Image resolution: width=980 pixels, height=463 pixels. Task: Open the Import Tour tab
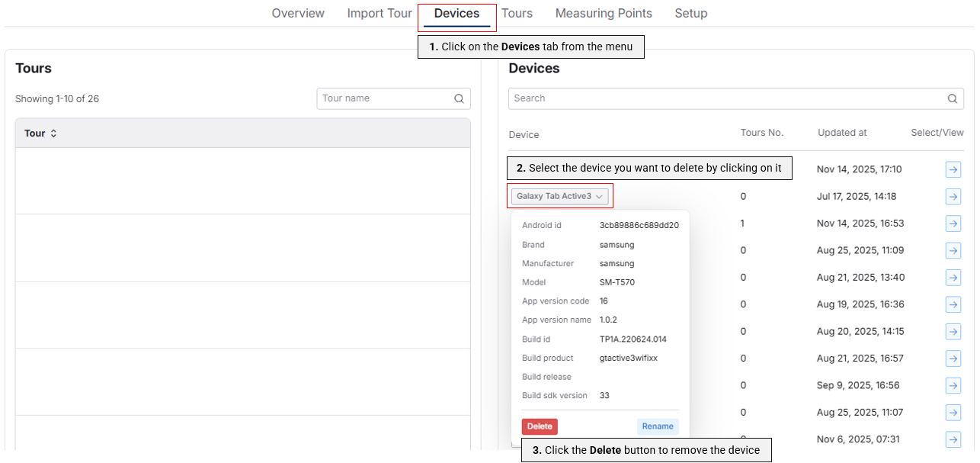[x=379, y=13]
